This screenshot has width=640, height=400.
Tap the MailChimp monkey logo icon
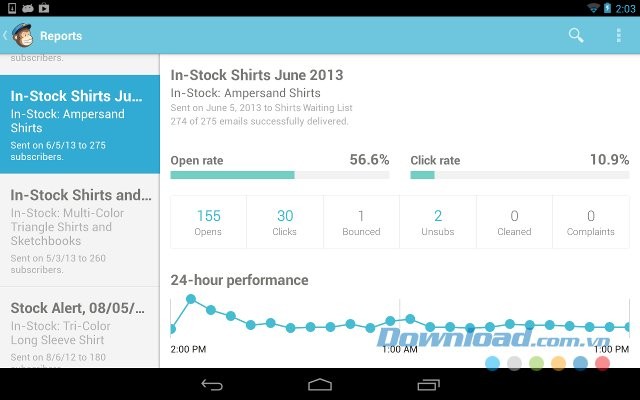pos(21,36)
